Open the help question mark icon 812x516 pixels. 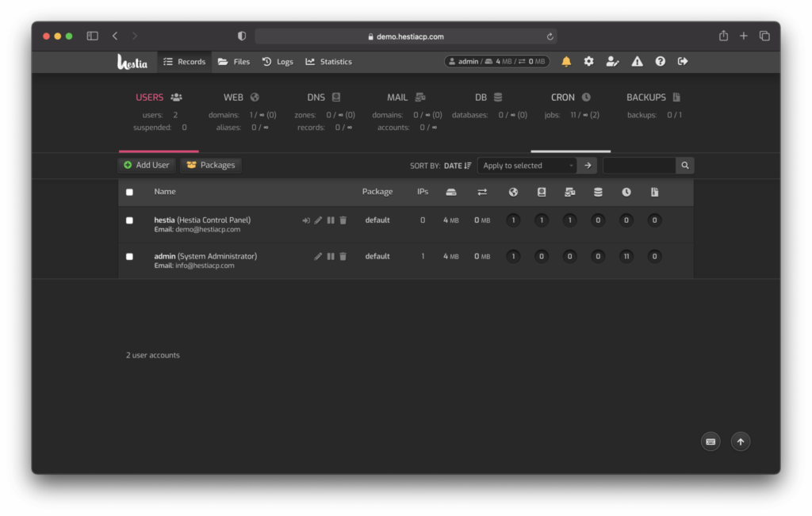pos(661,62)
